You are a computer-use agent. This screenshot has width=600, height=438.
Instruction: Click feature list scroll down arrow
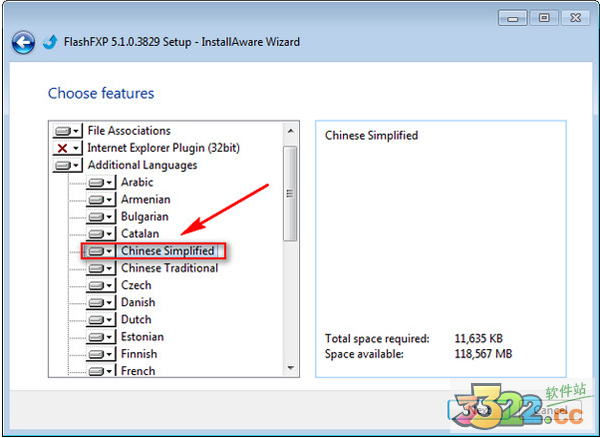pyautogui.click(x=290, y=368)
